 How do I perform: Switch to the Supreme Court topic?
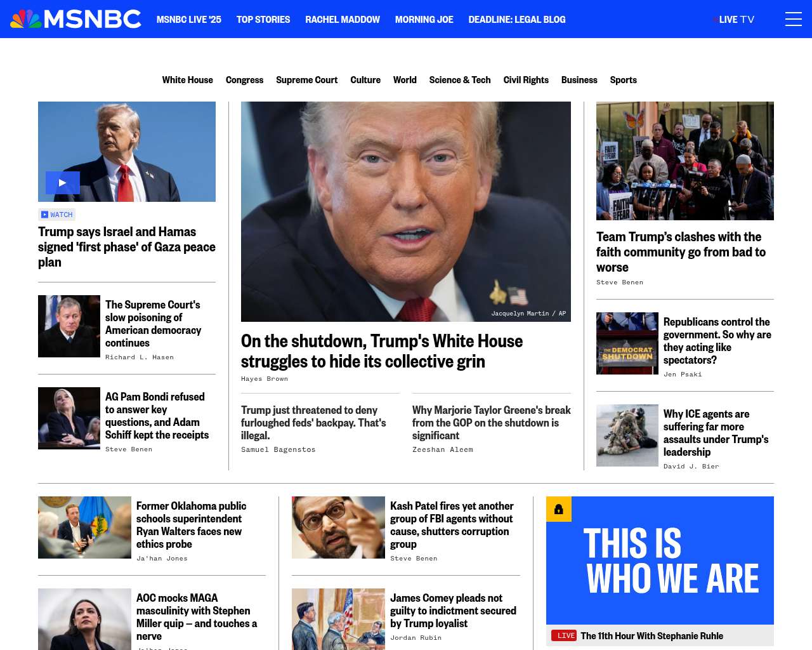[307, 80]
